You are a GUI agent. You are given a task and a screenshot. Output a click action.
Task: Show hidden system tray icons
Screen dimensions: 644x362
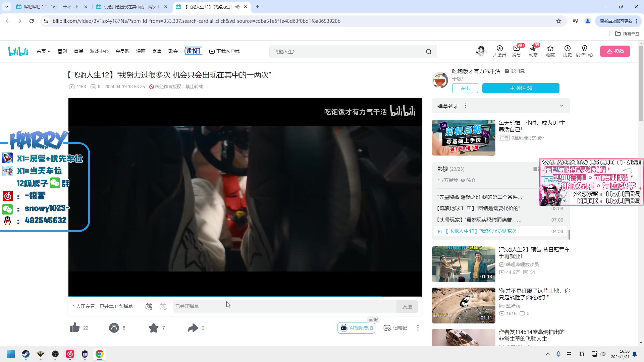[x=548, y=354]
